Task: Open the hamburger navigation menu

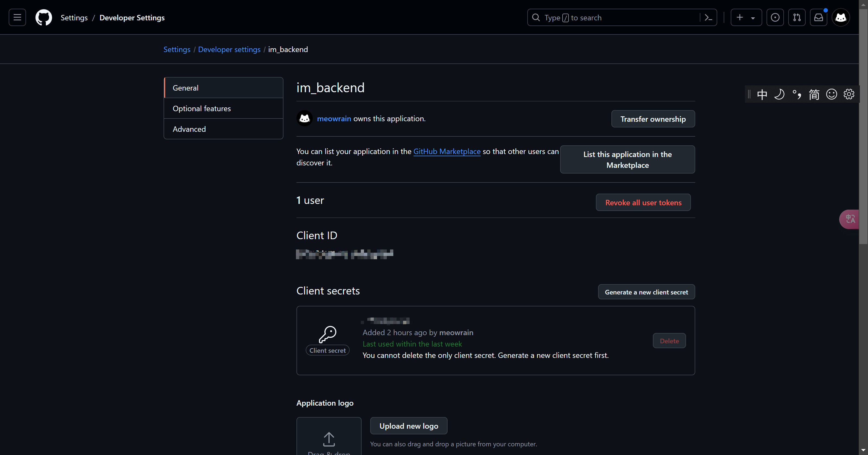Action: pyautogui.click(x=17, y=18)
